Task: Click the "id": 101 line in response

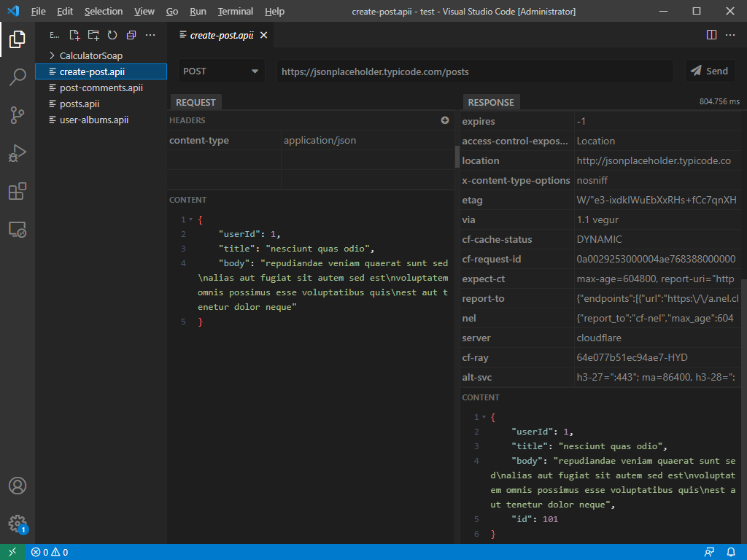Action: click(535, 519)
